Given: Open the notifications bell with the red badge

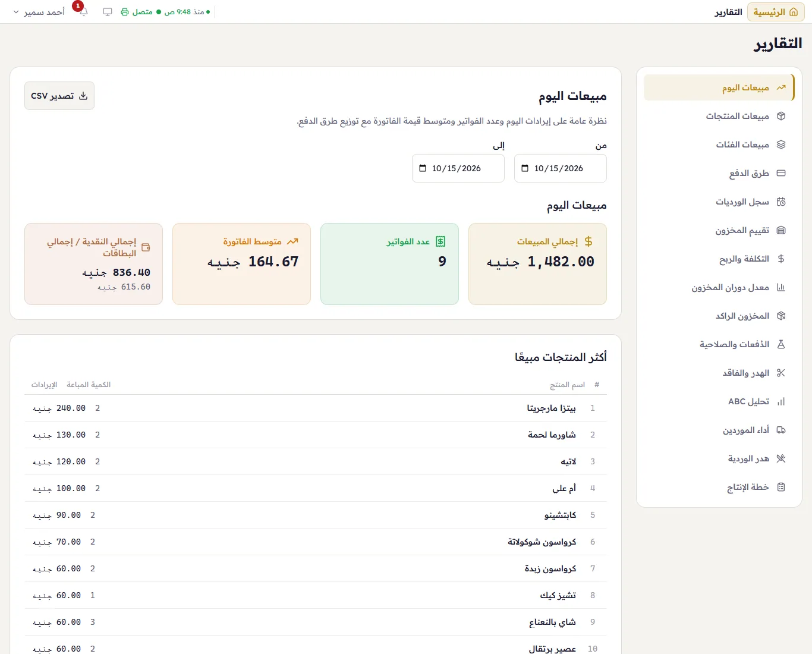Looking at the screenshot, I should click(83, 12).
